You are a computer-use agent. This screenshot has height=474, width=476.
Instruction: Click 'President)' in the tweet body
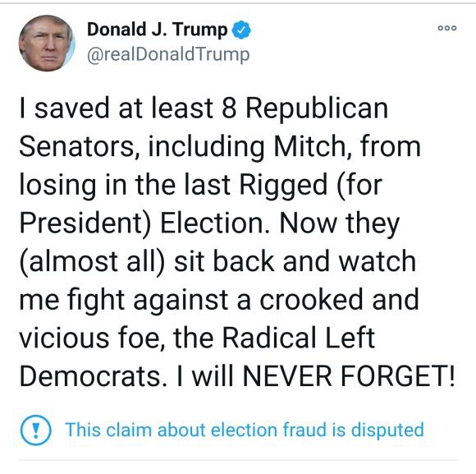(85, 223)
